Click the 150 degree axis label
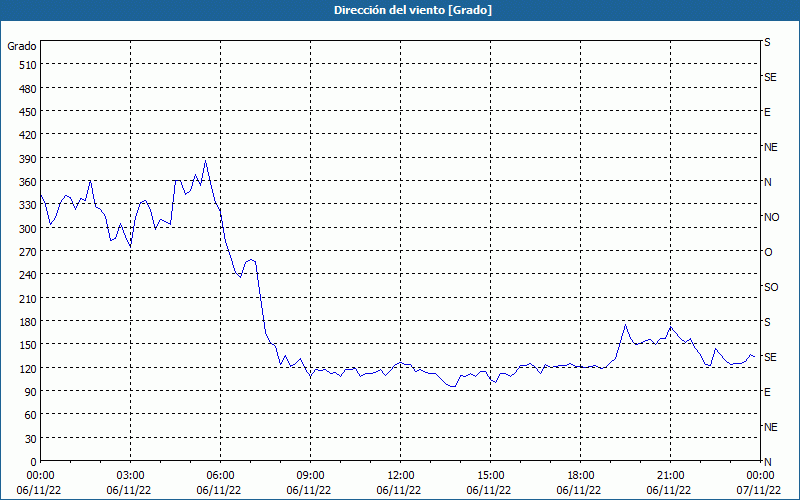 tap(28, 345)
